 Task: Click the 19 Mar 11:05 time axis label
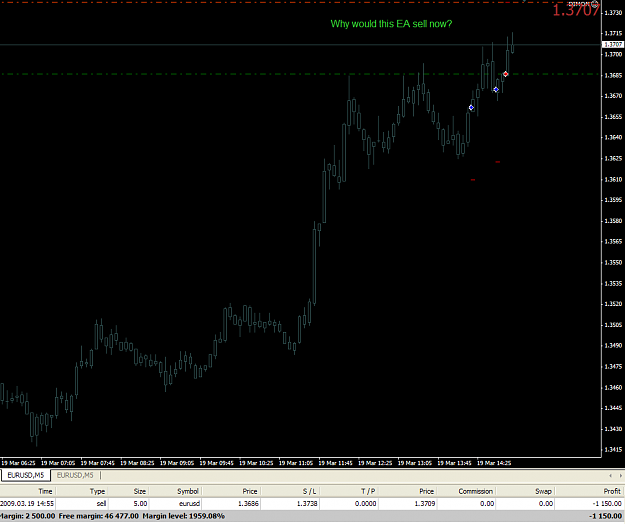[x=296, y=463]
